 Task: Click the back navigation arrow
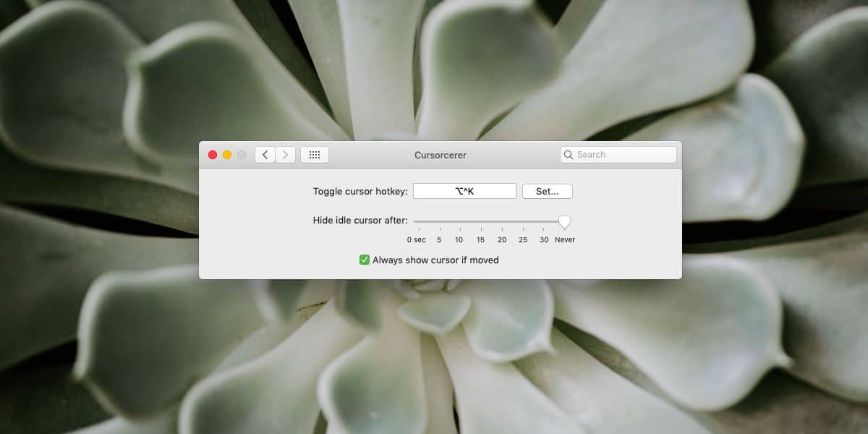tap(265, 154)
